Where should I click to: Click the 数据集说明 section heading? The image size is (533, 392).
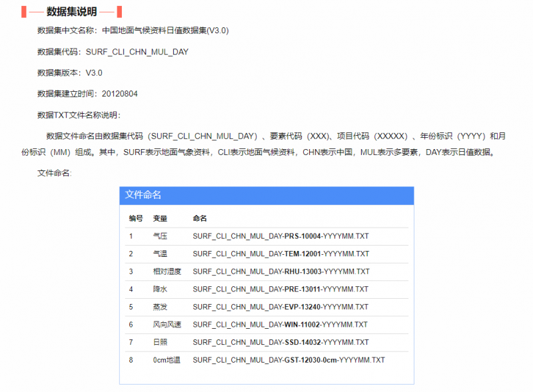pos(71,11)
